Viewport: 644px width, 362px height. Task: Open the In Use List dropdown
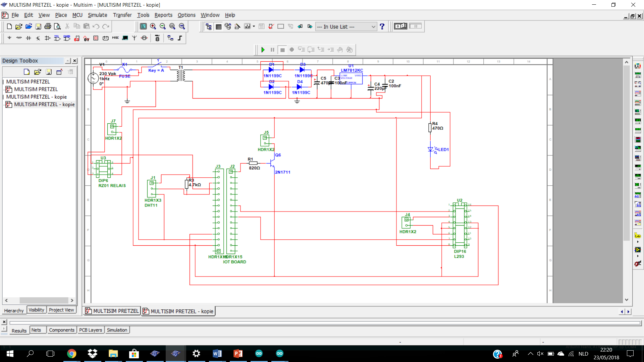[x=346, y=27]
